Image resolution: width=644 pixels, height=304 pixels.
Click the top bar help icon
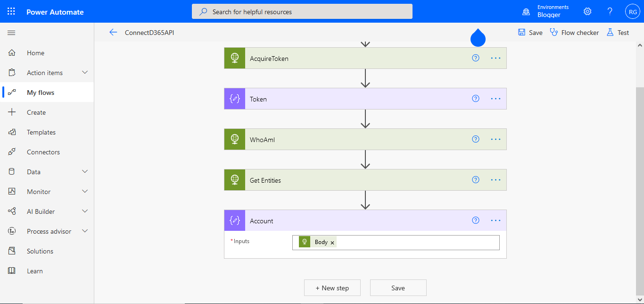(x=610, y=11)
